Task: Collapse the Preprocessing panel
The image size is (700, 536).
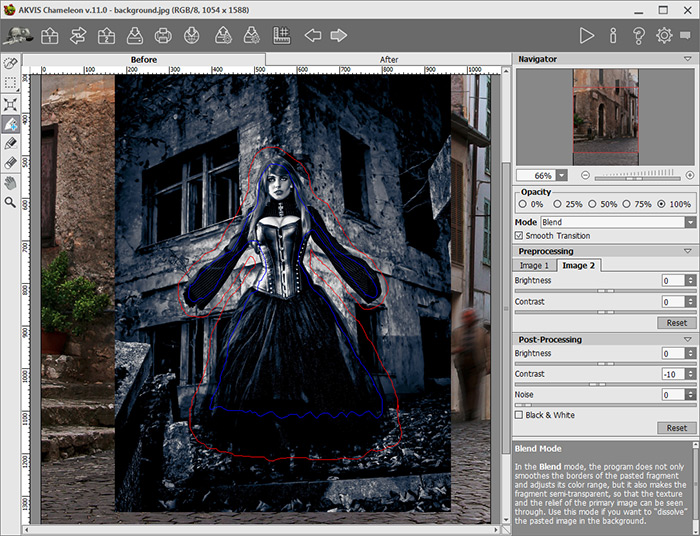Action: (x=688, y=251)
